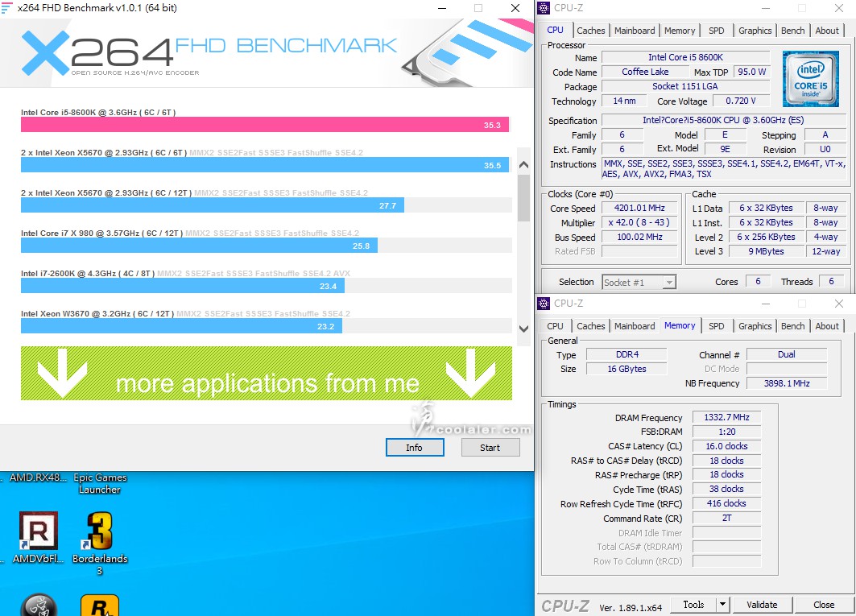Click the '95.0 W' Max TDP value

(752, 72)
